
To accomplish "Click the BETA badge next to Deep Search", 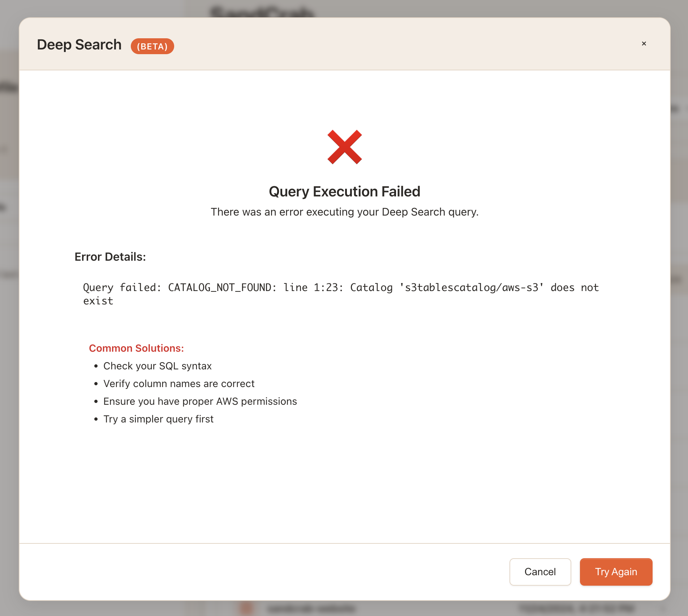I will click(x=152, y=46).
